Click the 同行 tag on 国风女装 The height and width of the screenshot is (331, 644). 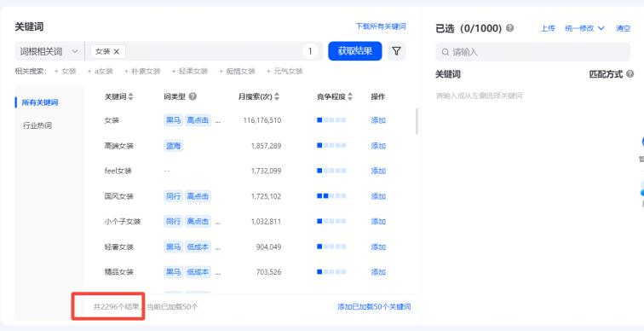pos(173,196)
